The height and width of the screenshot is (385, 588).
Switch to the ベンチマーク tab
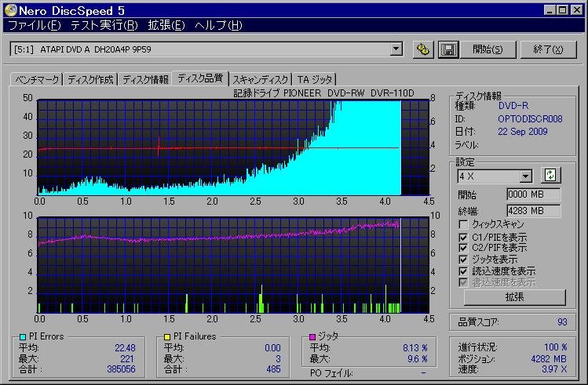coord(37,79)
